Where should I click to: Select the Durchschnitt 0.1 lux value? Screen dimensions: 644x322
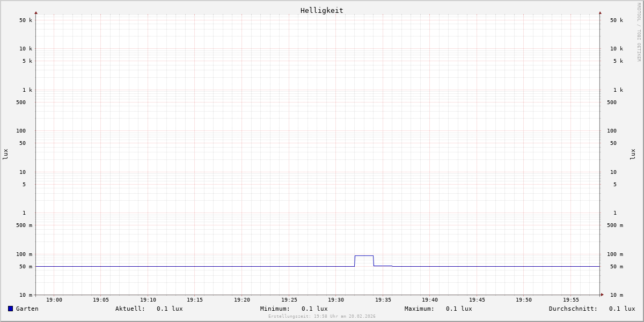click(622, 309)
